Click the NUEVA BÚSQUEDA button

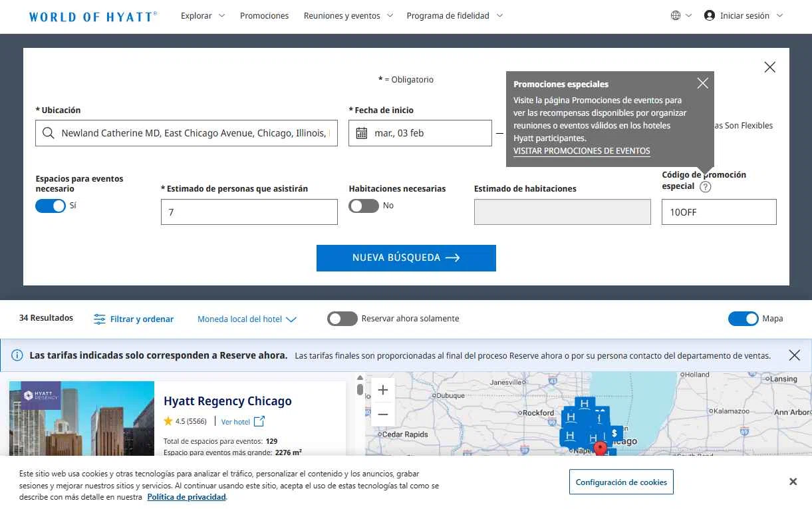pyautogui.click(x=406, y=258)
